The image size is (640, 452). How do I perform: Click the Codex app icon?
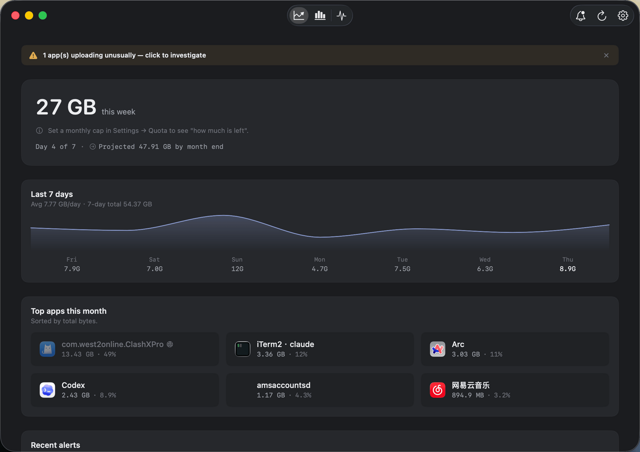[x=47, y=390]
